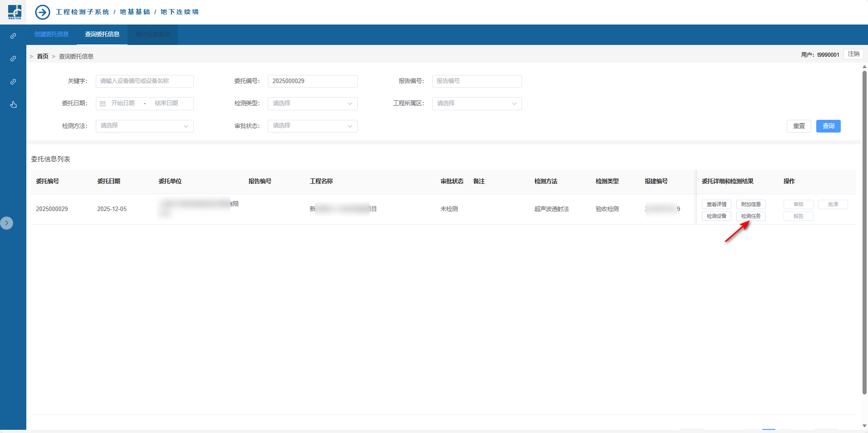
Task: Click the calendar icon in 委托日期 field
Action: click(x=103, y=103)
